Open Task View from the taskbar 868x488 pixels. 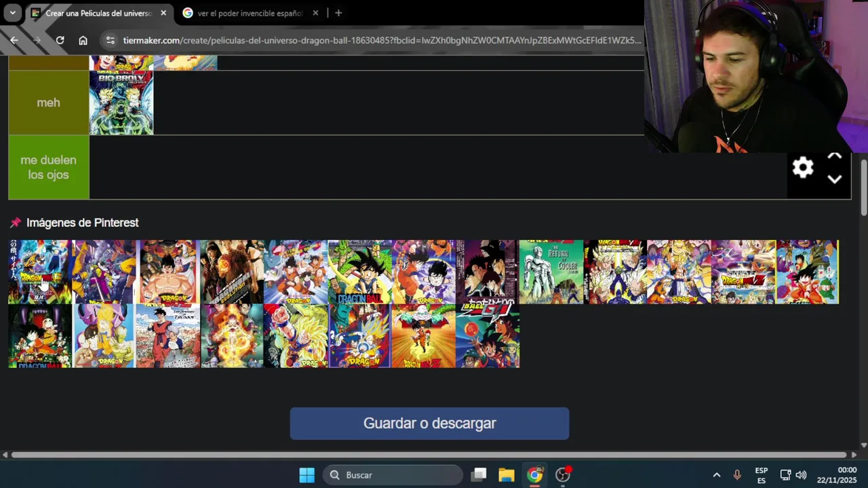(x=479, y=475)
